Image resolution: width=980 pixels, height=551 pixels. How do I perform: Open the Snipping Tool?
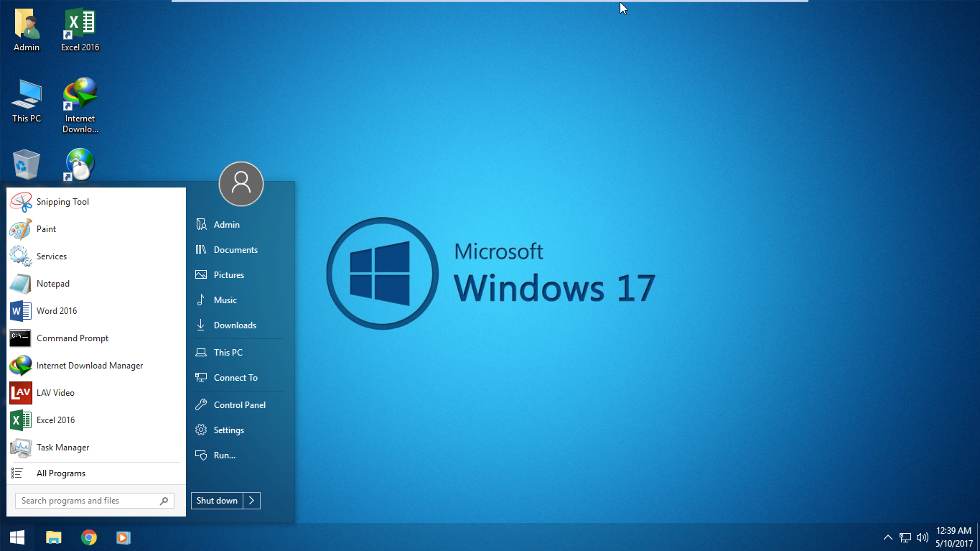click(x=62, y=202)
